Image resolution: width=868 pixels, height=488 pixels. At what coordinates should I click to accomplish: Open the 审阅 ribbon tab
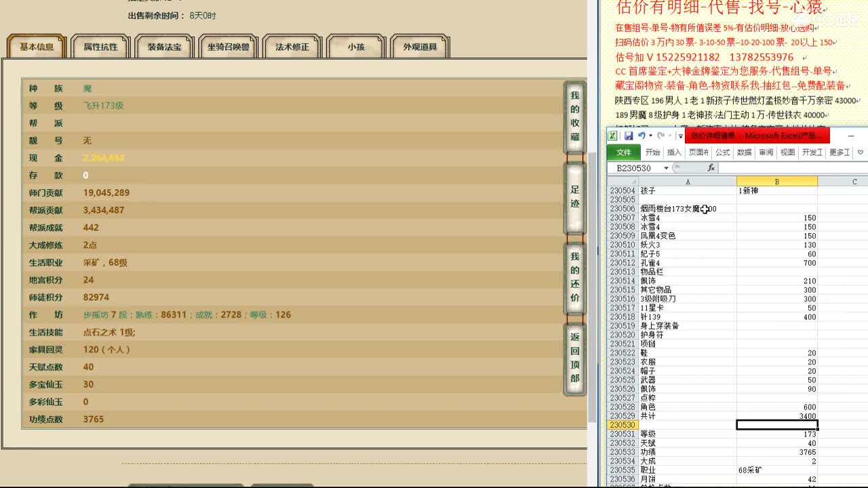coord(766,152)
